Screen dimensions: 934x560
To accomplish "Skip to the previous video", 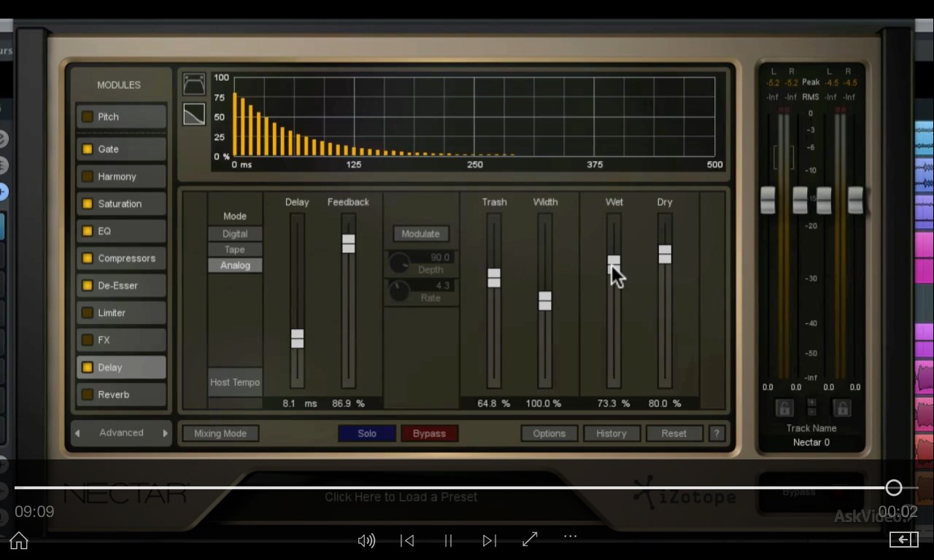I will tap(407, 540).
